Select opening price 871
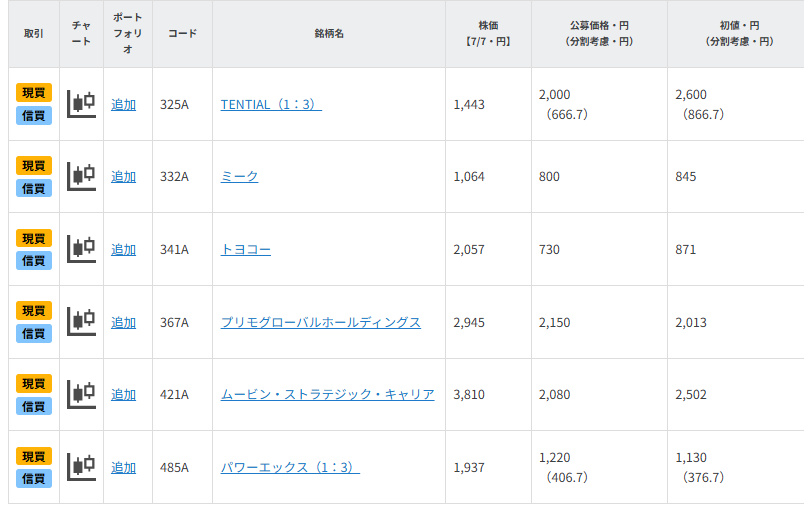This screenshot has width=804, height=516. point(686,250)
